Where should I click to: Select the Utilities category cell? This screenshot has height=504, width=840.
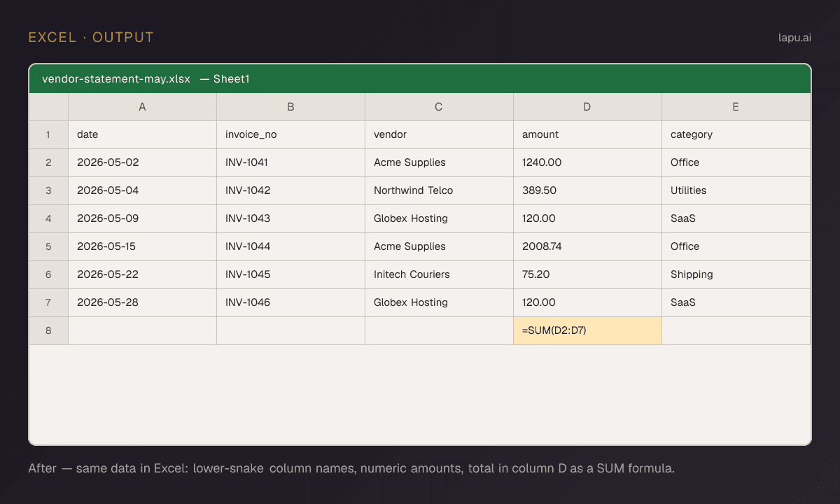point(736,191)
